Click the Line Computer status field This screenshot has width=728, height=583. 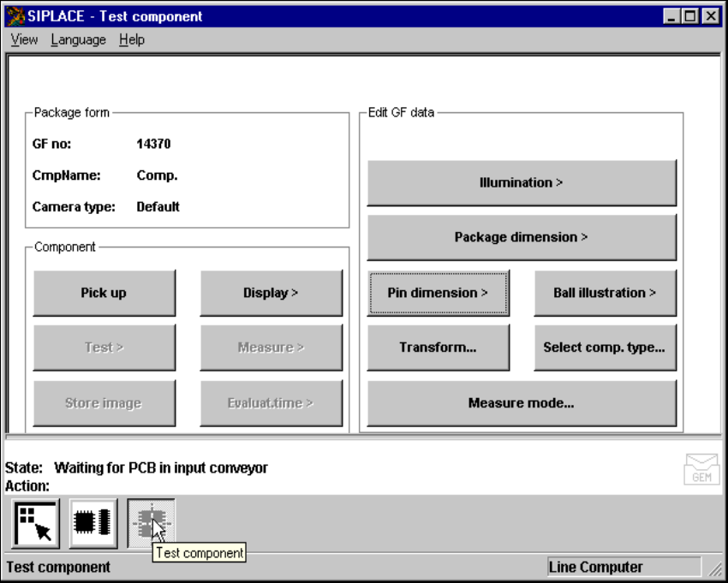click(x=624, y=568)
